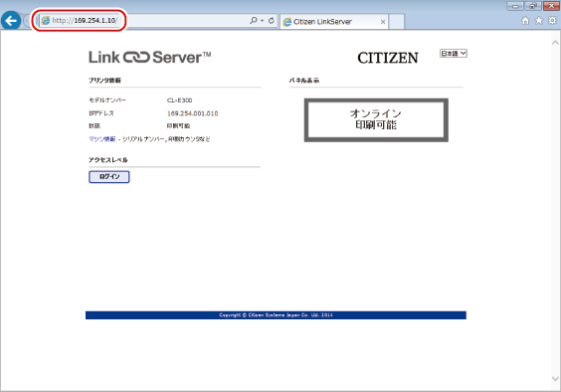Screen dimensions: 561x392
Task: Close the Citizen LinkServer tab
Action: [383, 22]
